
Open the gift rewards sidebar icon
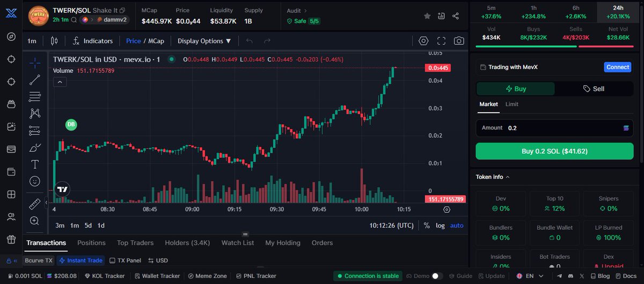pyautogui.click(x=11, y=240)
